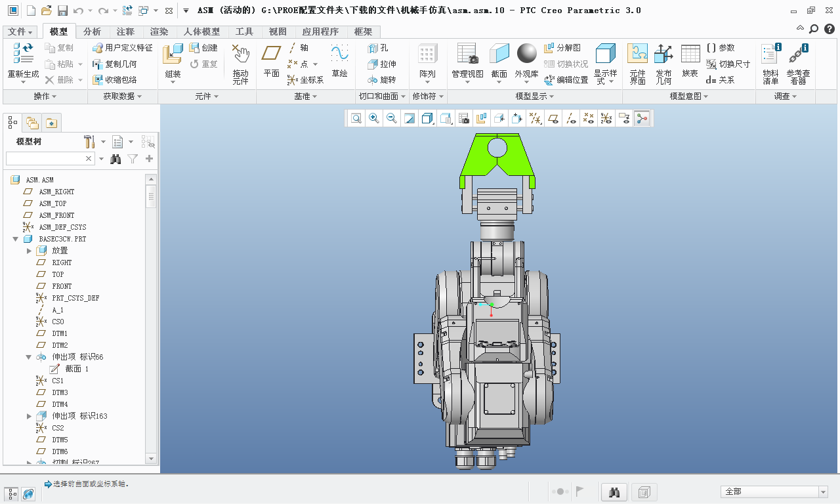Open the 物料清单 (Bill of Materials) report
840x504 pixels.
pos(770,63)
